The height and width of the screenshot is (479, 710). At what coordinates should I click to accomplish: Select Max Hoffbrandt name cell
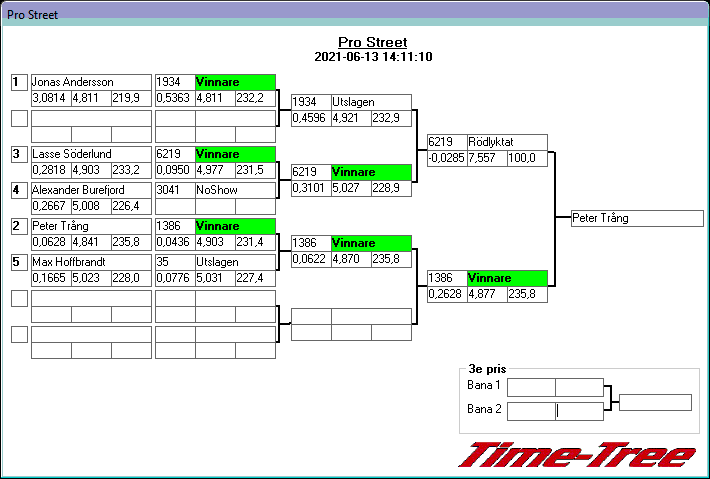91,262
